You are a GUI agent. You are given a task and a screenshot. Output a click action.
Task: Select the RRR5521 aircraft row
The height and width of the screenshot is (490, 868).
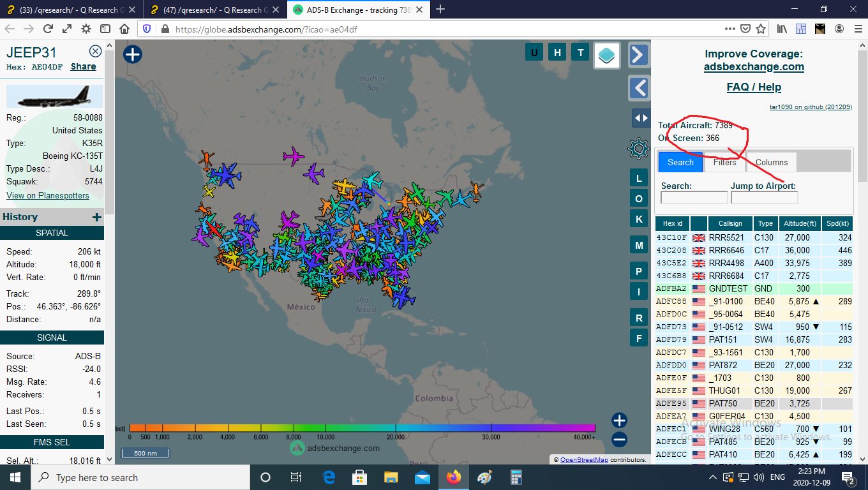(x=754, y=237)
